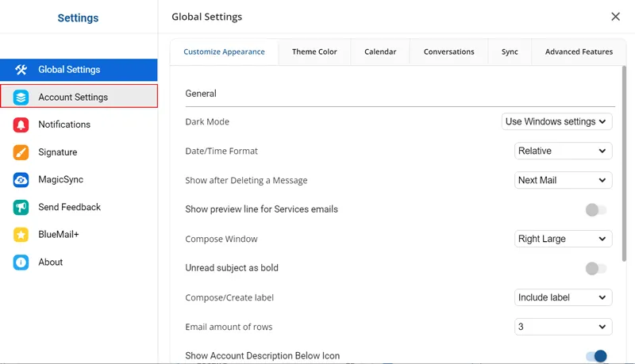The width and height of the screenshot is (635, 364).
Task: Click the MagicSync cloud icon
Action: coord(21,180)
